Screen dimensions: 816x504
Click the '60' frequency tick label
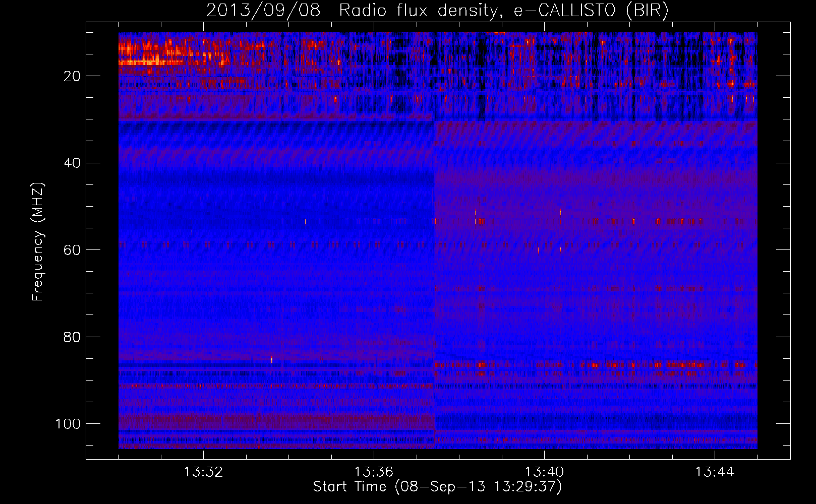coord(73,250)
